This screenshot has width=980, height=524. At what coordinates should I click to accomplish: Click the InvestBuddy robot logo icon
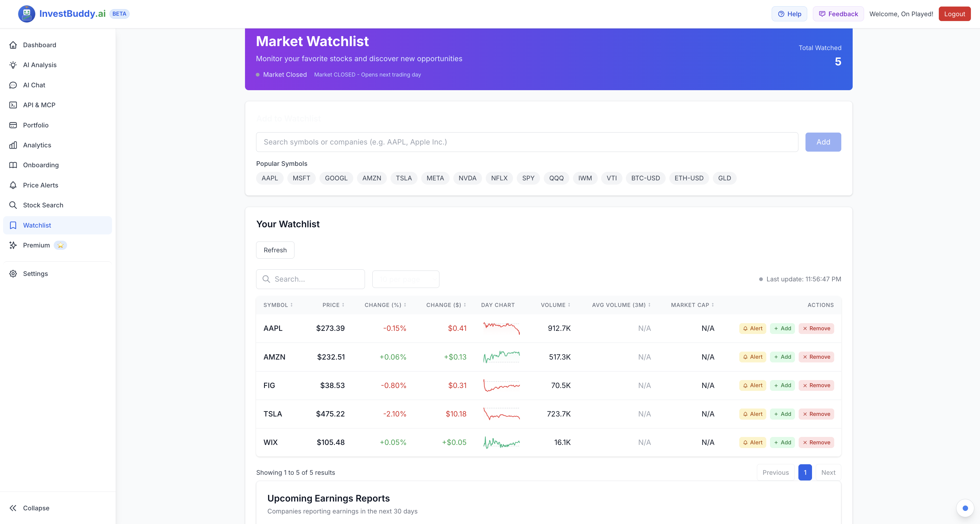coord(26,14)
